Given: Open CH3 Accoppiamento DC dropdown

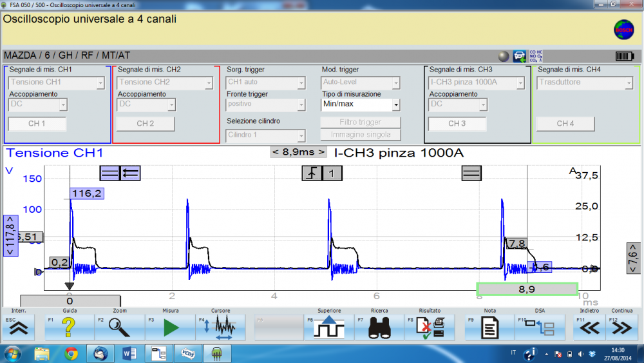Looking at the screenshot, I should click(458, 104).
